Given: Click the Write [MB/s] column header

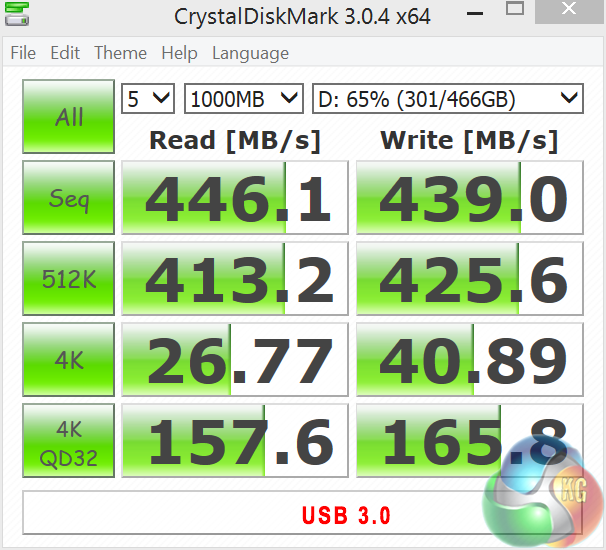Looking at the screenshot, I should [x=469, y=141].
